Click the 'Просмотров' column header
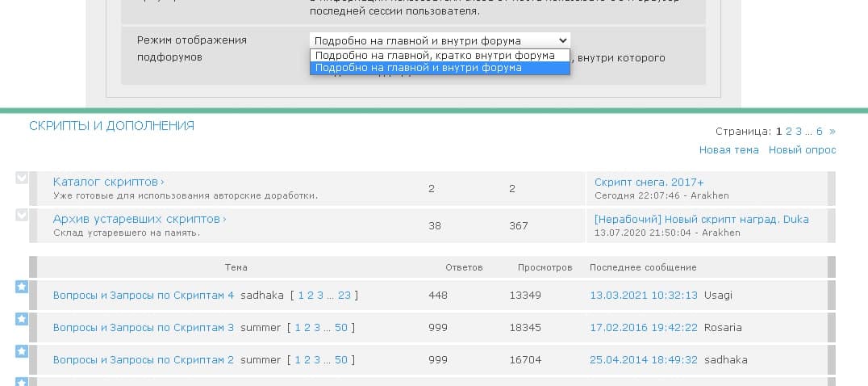Screen dimensions: 868x386 545,267
